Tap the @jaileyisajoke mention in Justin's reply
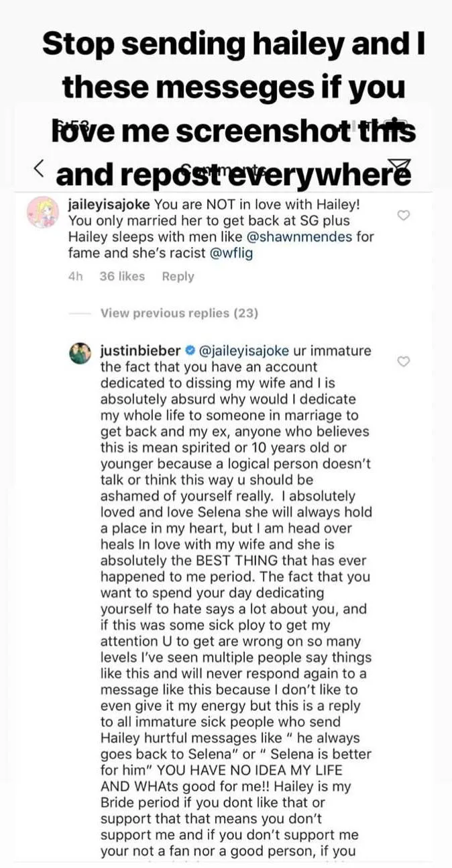452x868 pixels. pyautogui.click(x=243, y=351)
